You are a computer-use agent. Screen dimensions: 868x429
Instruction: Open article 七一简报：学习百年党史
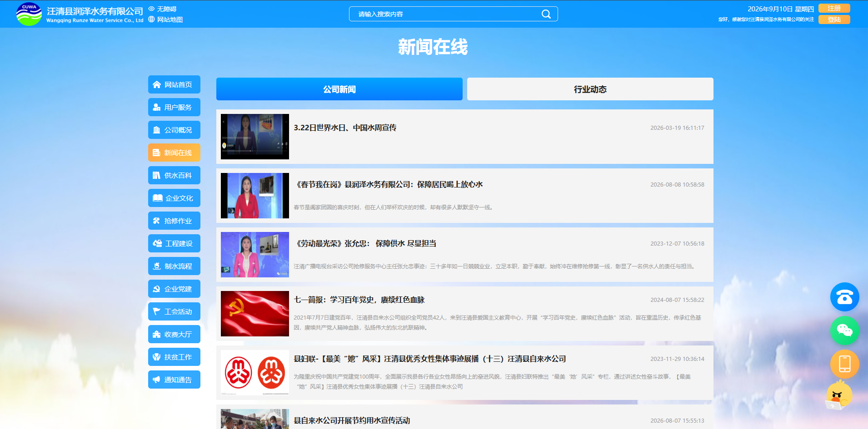(359, 300)
